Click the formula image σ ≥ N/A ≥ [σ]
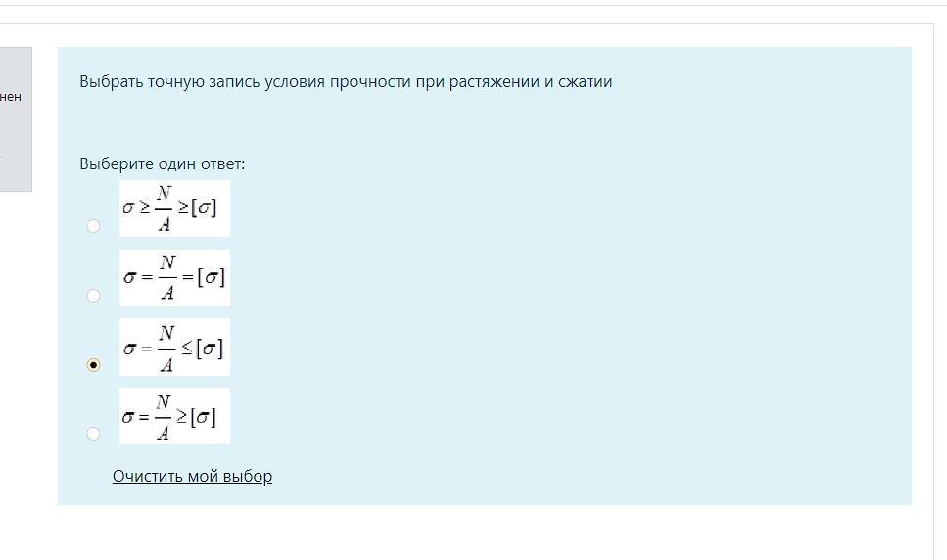The height and width of the screenshot is (560, 947). [x=174, y=209]
